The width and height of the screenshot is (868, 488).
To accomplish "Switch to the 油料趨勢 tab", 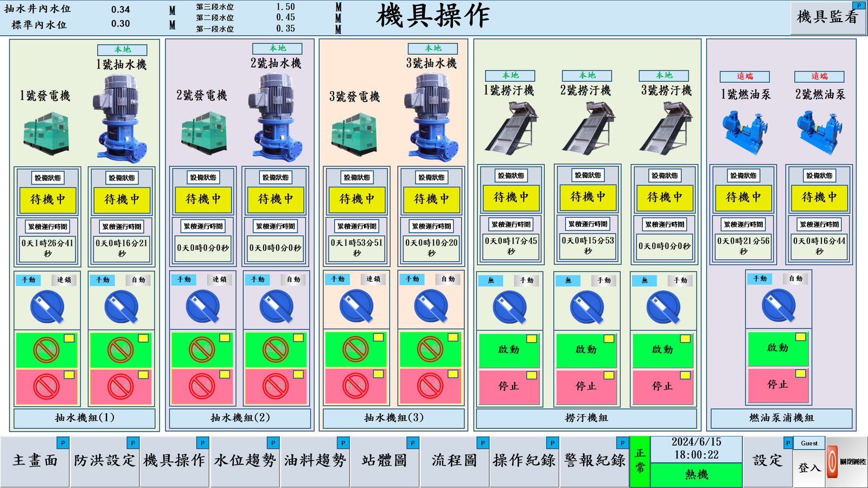I will (315, 461).
